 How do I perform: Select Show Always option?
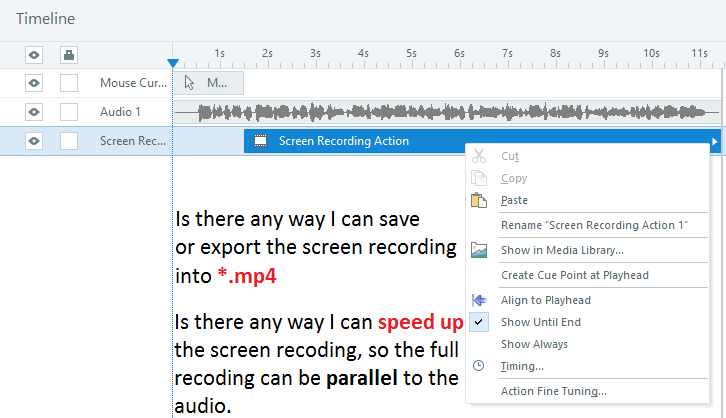pos(534,344)
